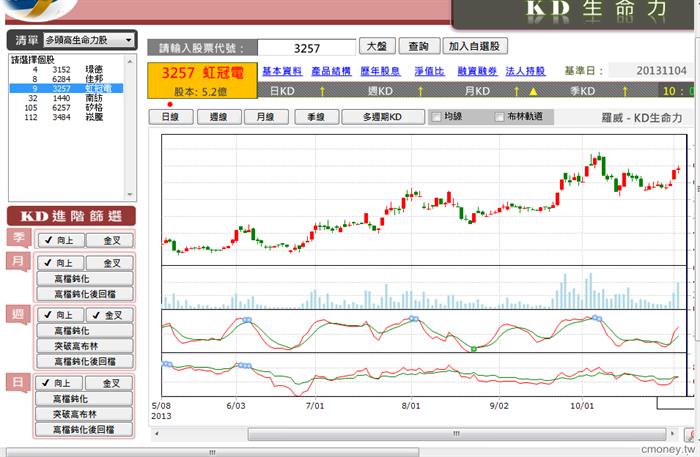Click the yellow triangle marker next to 月KD
This screenshot has width=700, height=457.
pos(533,91)
